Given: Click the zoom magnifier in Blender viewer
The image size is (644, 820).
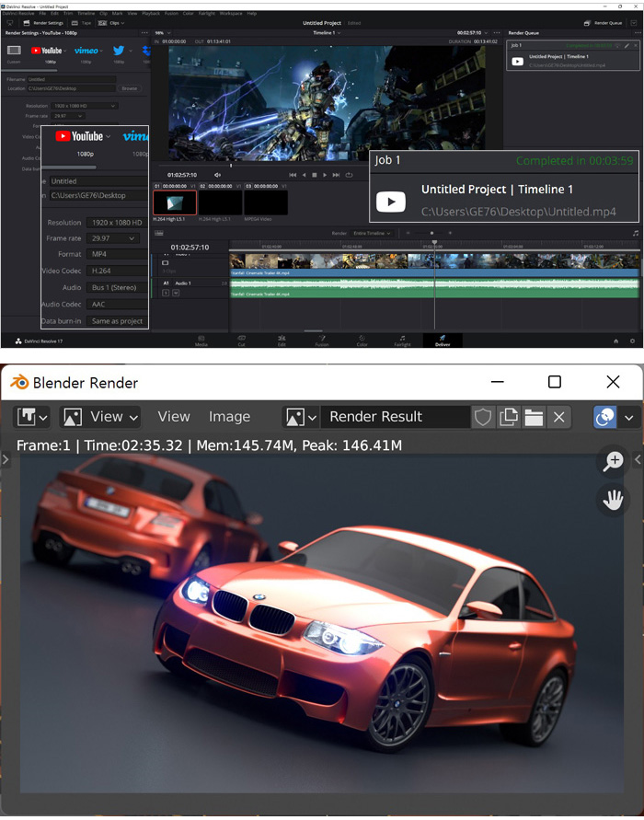Looking at the screenshot, I should tap(614, 462).
